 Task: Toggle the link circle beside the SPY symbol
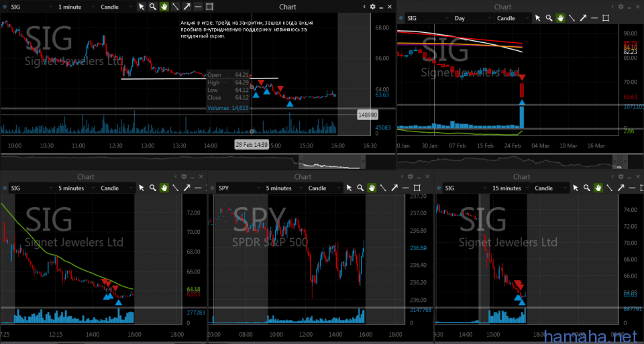click(213, 188)
